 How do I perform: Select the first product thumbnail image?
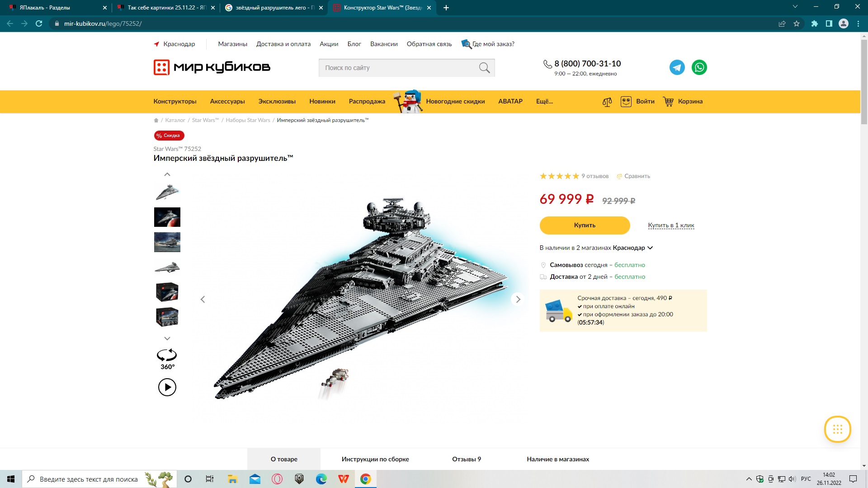tap(167, 192)
